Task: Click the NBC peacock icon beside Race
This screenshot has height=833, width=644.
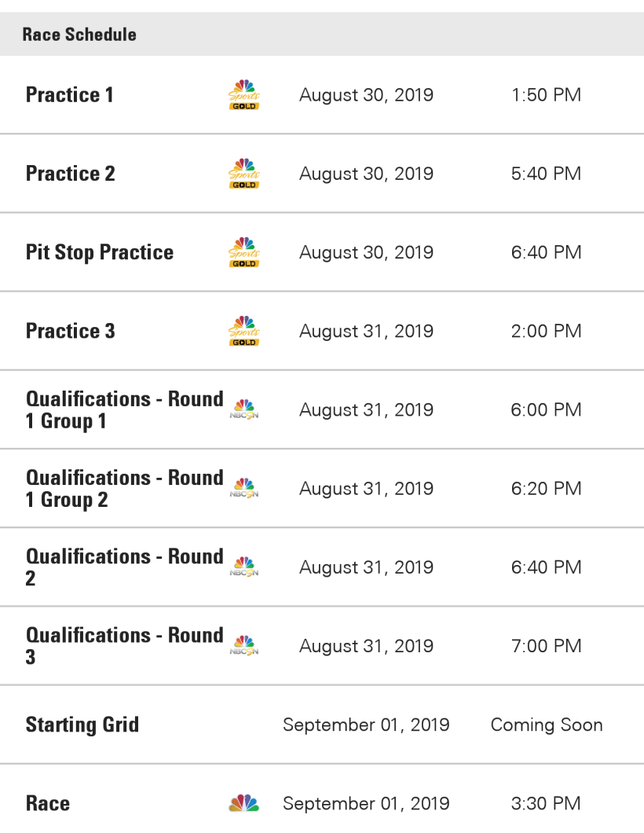Action: click(243, 803)
